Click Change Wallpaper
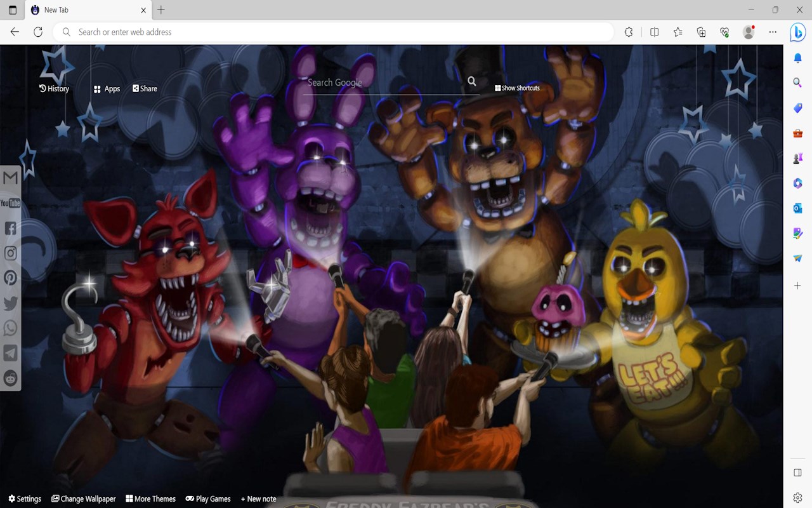 click(84, 499)
